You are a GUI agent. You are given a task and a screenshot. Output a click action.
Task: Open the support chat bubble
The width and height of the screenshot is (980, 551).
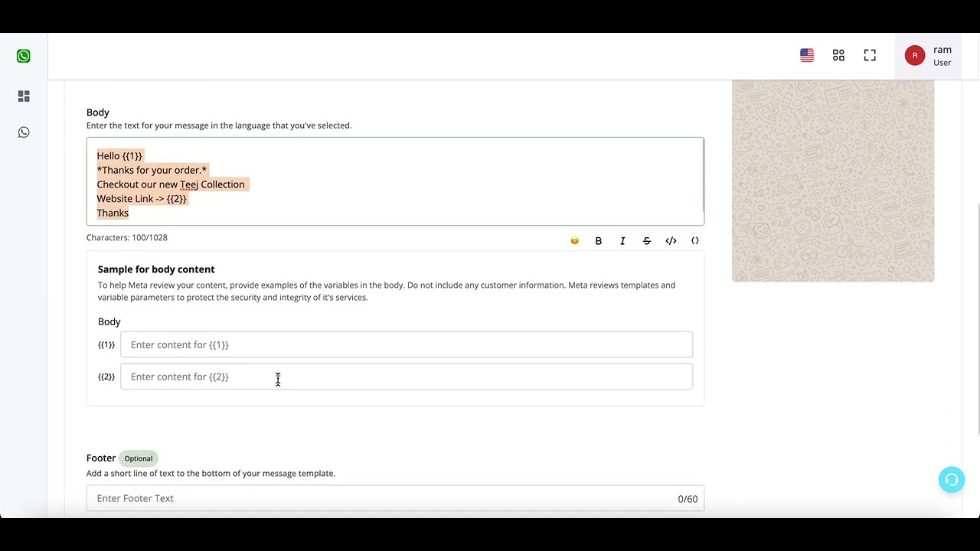click(x=952, y=480)
